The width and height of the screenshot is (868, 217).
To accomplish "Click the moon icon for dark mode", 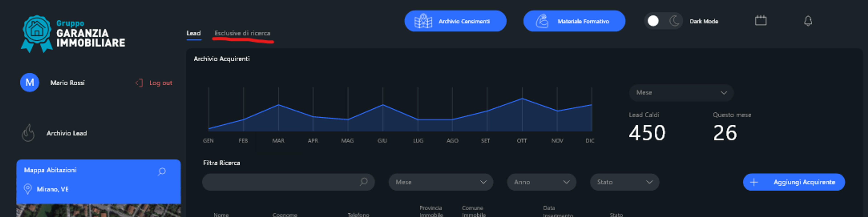I will [674, 21].
